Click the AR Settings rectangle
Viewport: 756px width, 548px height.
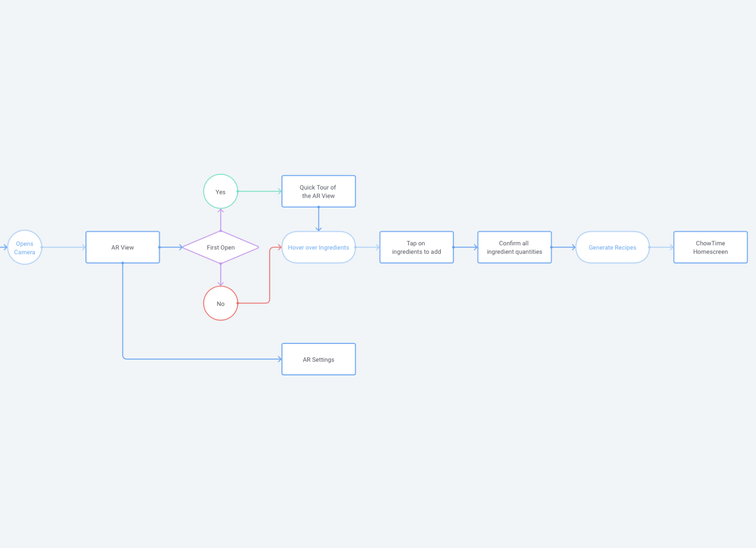pos(318,359)
